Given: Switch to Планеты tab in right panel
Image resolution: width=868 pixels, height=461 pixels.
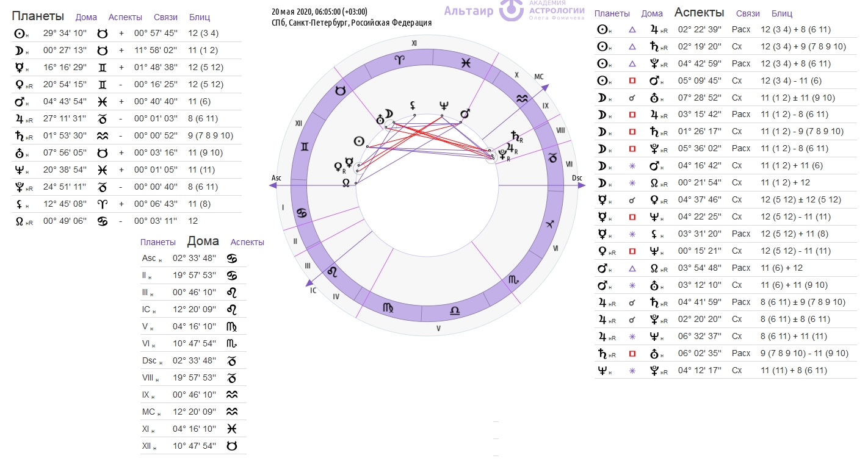Looking at the screenshot, I should click(612, 13).
